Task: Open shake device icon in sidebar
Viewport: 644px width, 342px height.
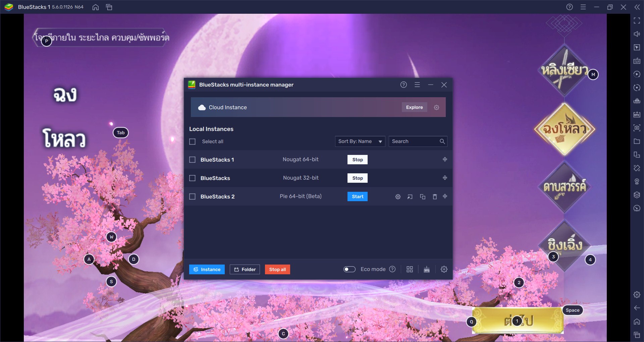Action: point(637,168)
